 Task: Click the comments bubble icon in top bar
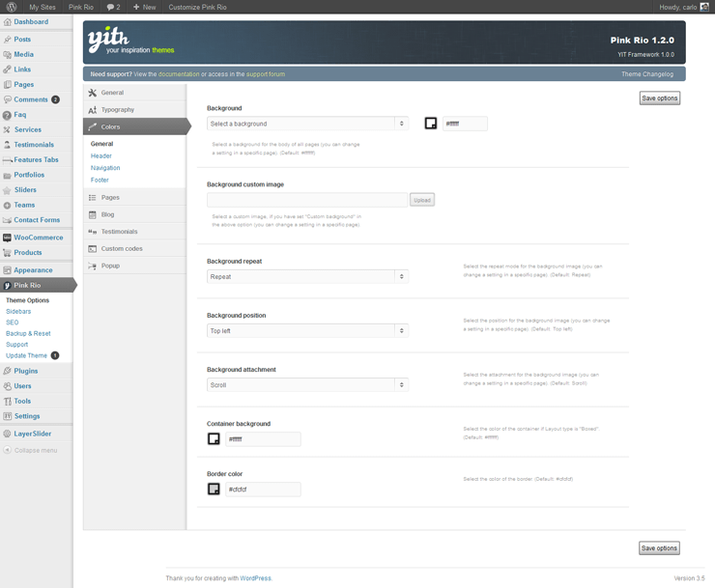(111, 7)
